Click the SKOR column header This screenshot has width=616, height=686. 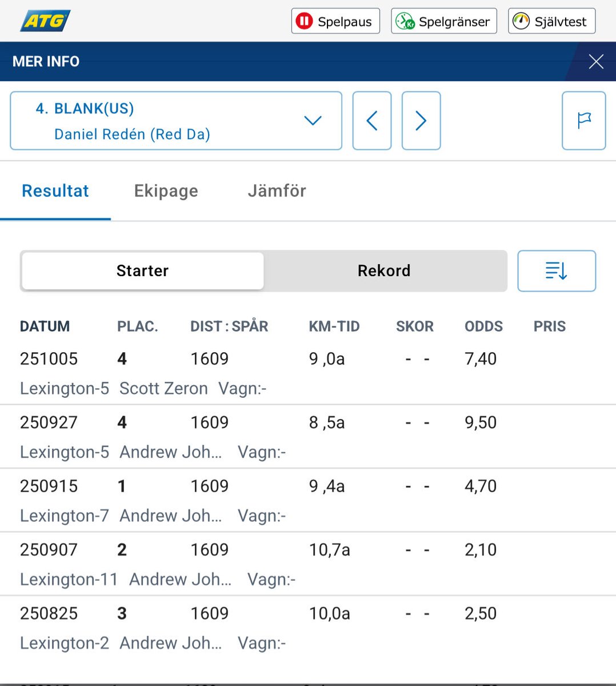pos(415,326)
